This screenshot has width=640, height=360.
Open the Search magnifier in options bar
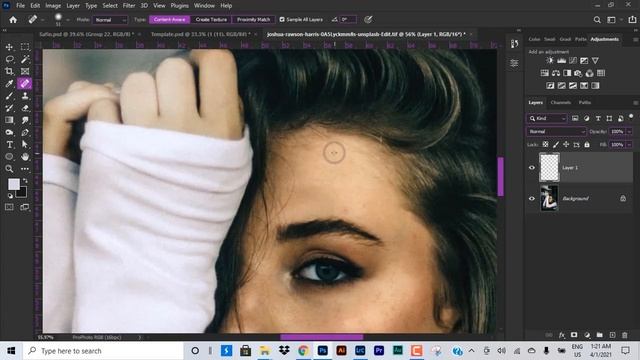[597, 20]
